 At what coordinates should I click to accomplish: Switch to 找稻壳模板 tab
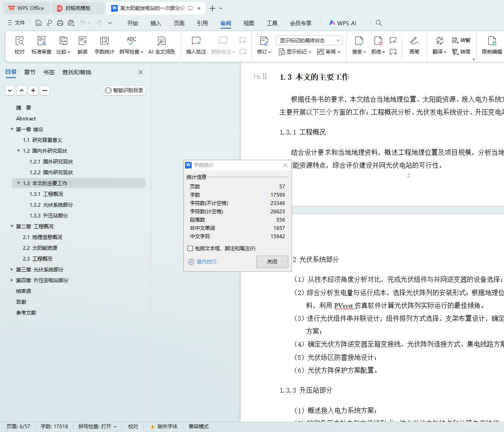click(x=78, y=8)
